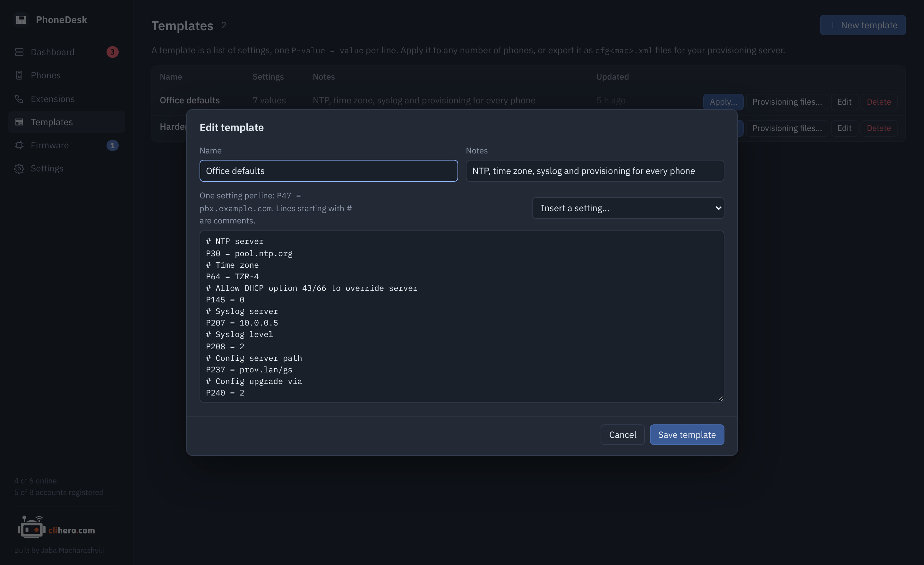Click inside the settings text area
This screenshot has height=565, width=924.
coord(462,316)
